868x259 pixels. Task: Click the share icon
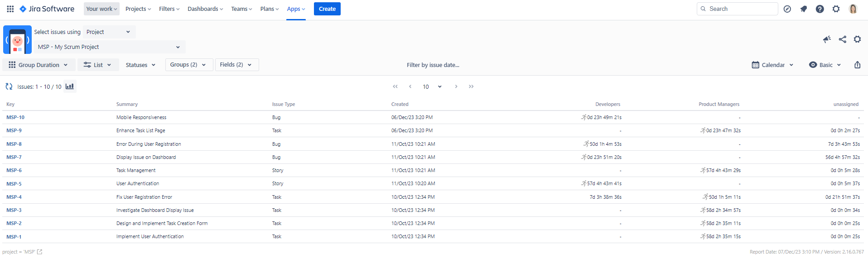point(842,39)
